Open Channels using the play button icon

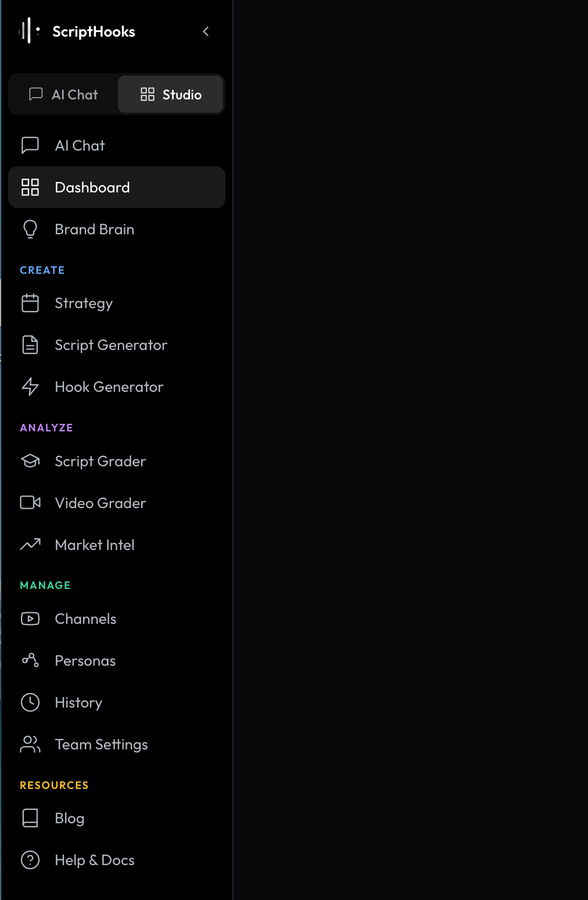coord(30,619)
